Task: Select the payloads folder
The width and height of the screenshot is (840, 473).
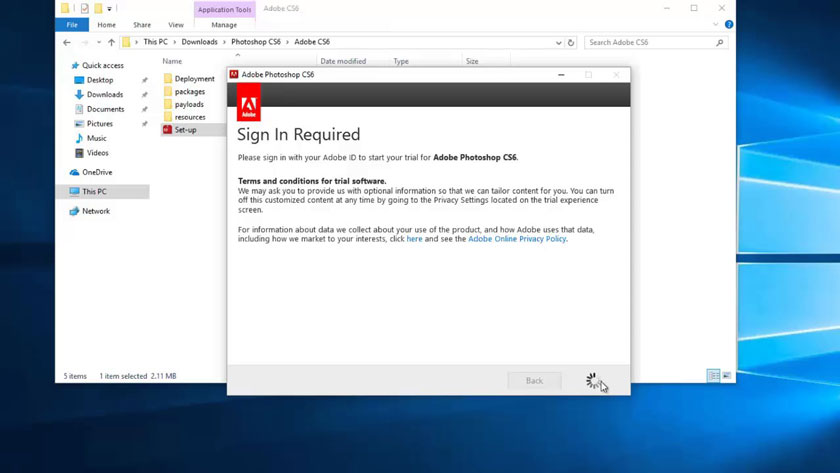Action: (189, 104)
